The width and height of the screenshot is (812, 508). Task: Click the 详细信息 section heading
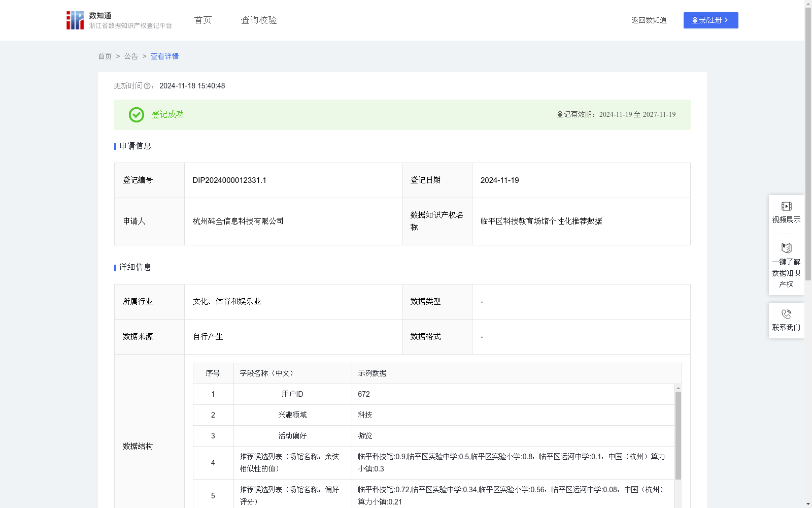click(x=136, y=268)
